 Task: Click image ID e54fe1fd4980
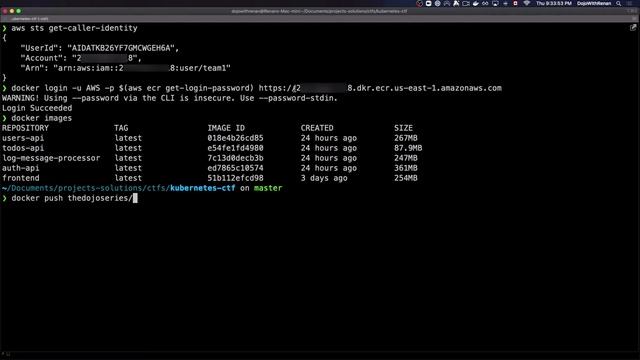[x=235, y=148]
